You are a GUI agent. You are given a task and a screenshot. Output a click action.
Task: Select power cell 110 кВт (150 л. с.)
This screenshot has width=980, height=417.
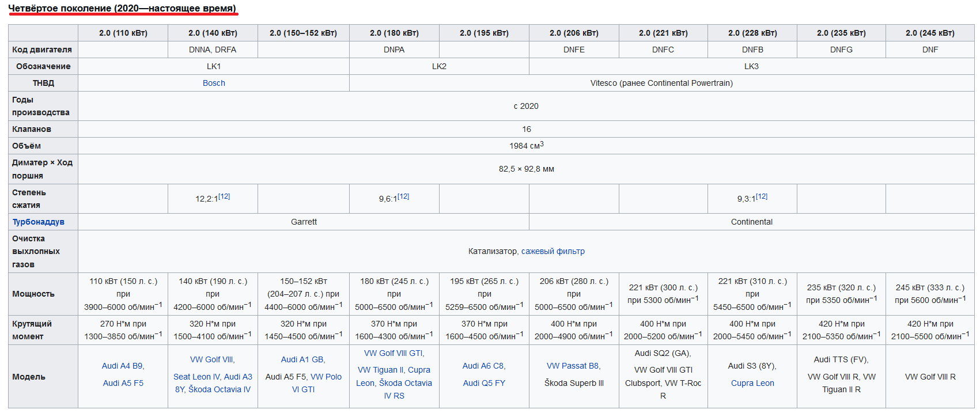tap(123, 294)
